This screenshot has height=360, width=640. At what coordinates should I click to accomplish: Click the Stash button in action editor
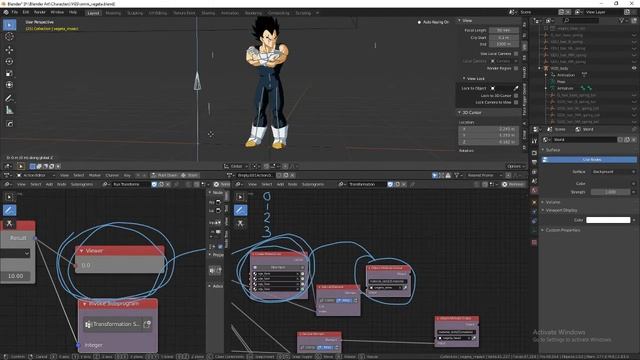click(189, 175)
